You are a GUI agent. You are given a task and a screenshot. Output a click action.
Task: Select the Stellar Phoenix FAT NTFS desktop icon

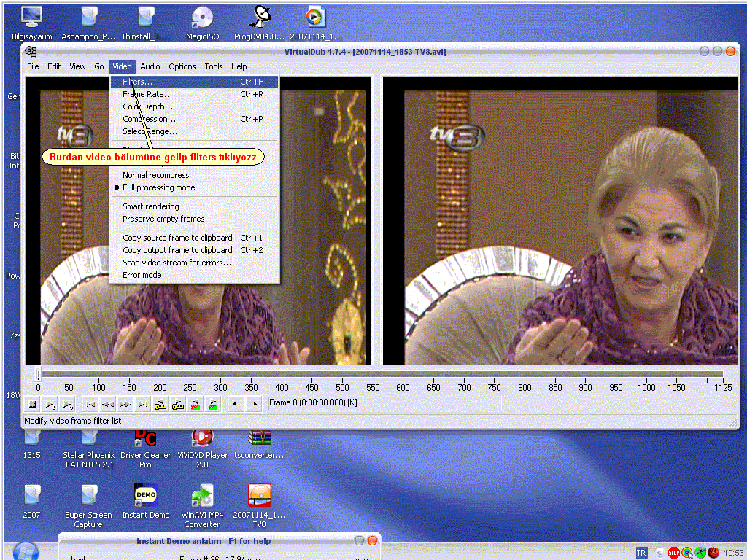coord(88,449)
